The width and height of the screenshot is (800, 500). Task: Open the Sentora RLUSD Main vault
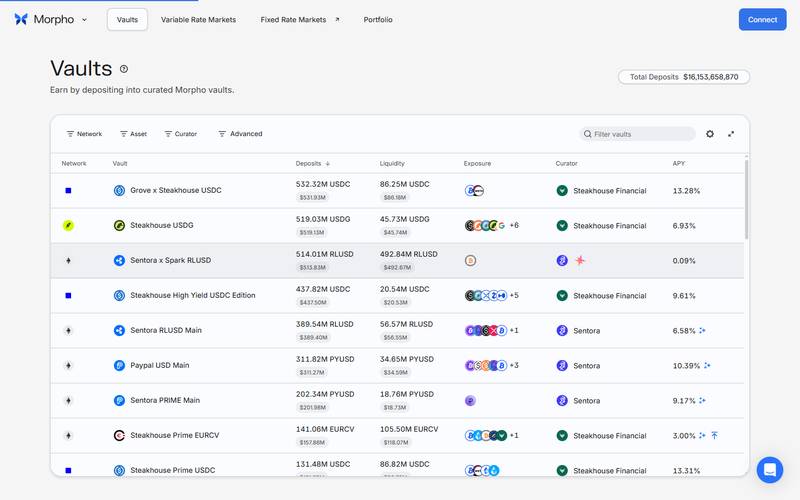click(397, 331)
